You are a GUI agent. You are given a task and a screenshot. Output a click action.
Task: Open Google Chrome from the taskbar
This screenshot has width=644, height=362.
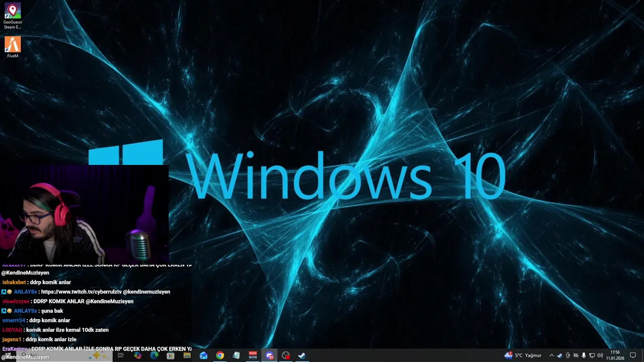(220, 355)
